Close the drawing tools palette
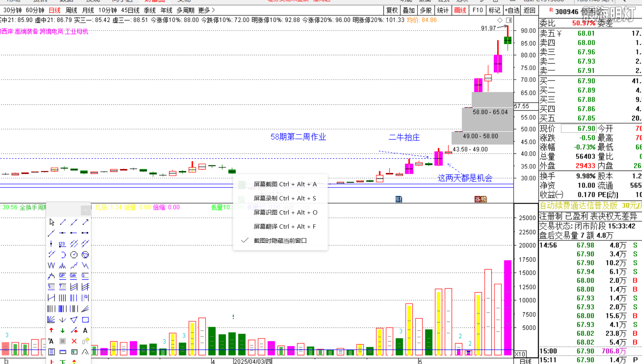The height and width of the screenshot is (364, 642). [x=86, y=210]
